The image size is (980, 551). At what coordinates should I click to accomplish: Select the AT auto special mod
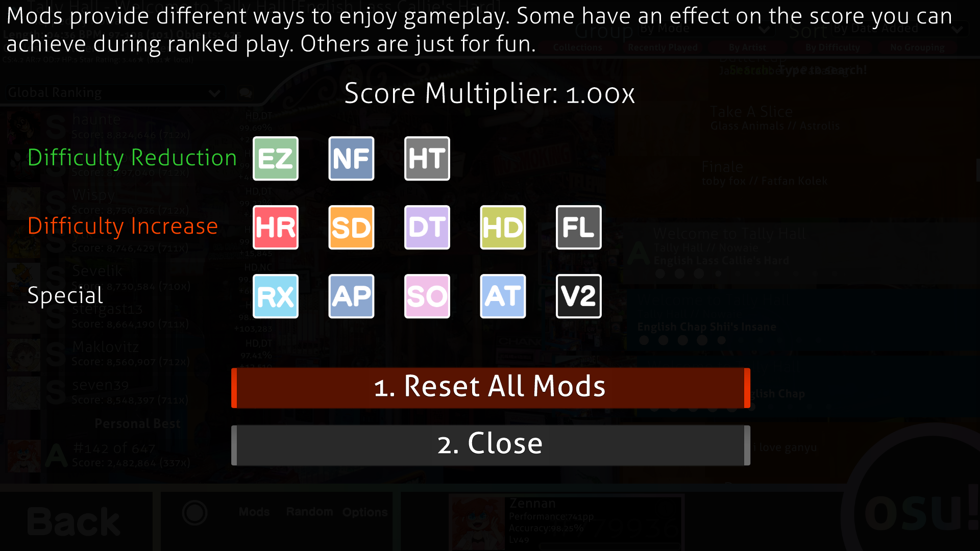pyautogui.click(x=502, y=295)
